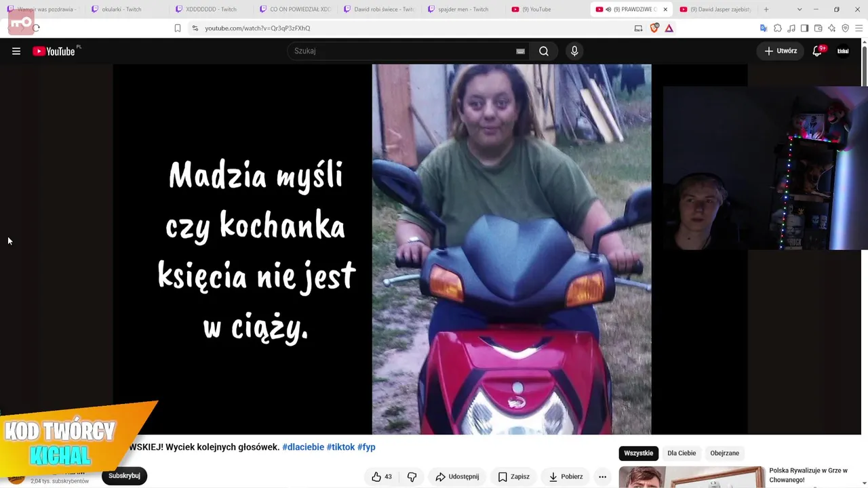Close the active PRAWDZIWE tab
Screen dimensions: 868x488
665,9
